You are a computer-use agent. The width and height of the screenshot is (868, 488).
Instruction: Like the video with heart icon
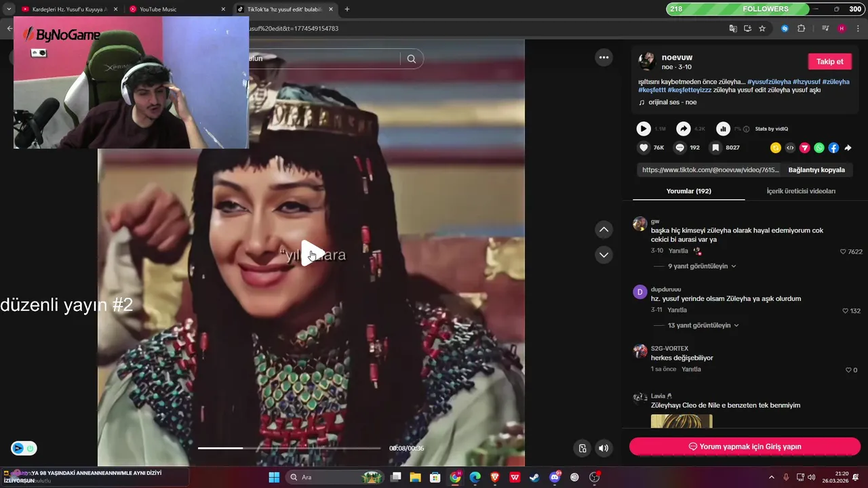[x=644, y=148]
